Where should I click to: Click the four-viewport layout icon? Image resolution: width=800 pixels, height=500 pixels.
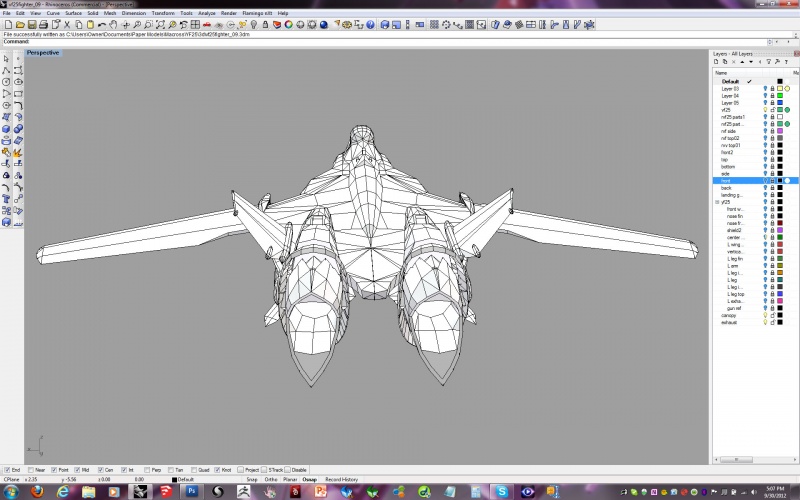coord(195,24)
